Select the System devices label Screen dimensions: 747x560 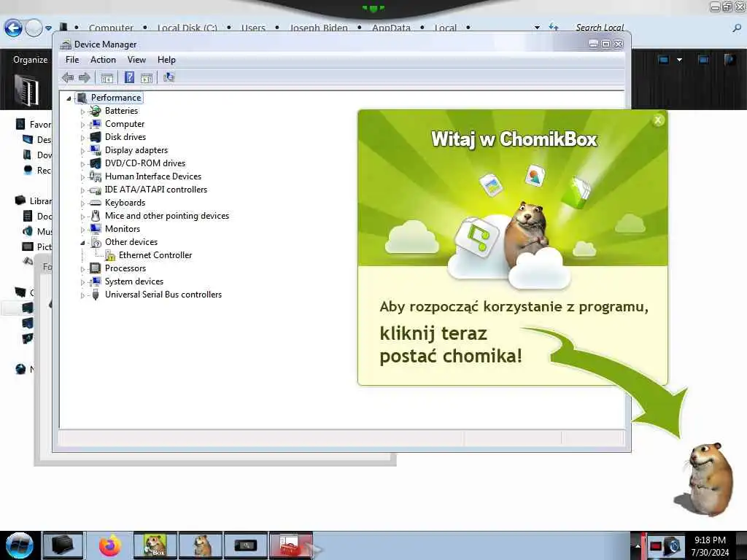tap(134, 281)
